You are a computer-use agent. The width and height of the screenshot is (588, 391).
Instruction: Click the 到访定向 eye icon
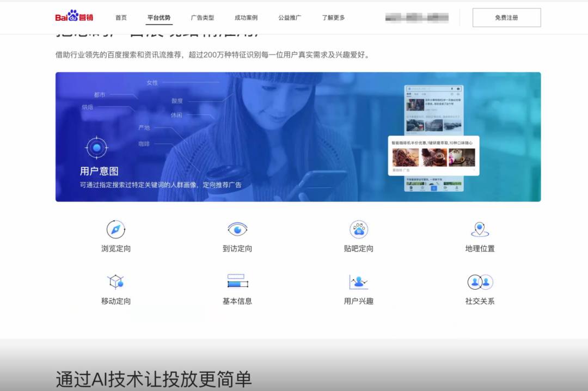(237, 229)
